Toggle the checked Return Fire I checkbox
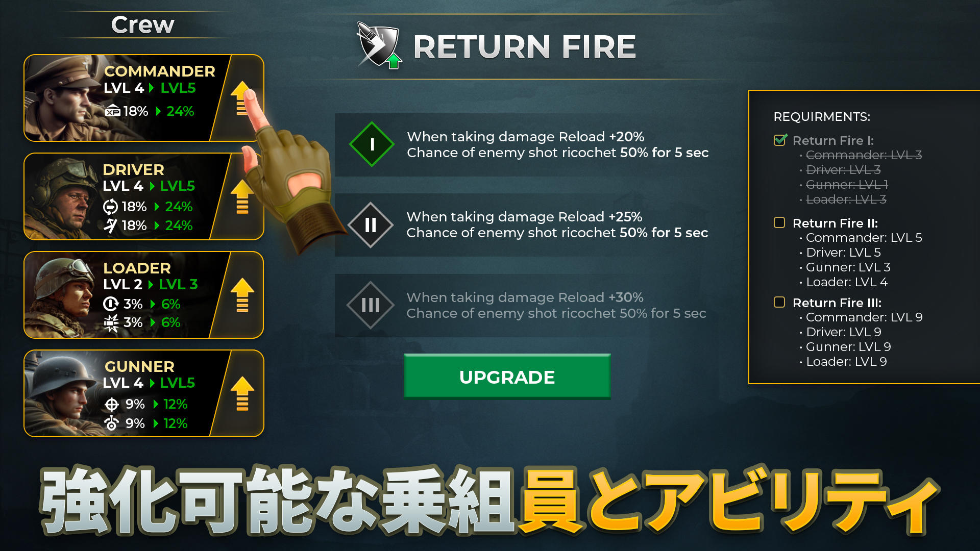The height and width of the screenshot is (551, 980). pos(780,139)
